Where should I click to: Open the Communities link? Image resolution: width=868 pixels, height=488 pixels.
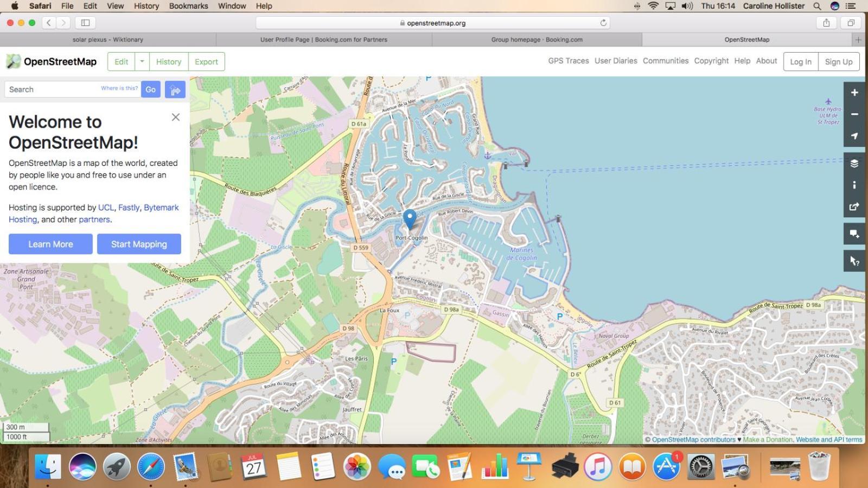pos(666,61)
